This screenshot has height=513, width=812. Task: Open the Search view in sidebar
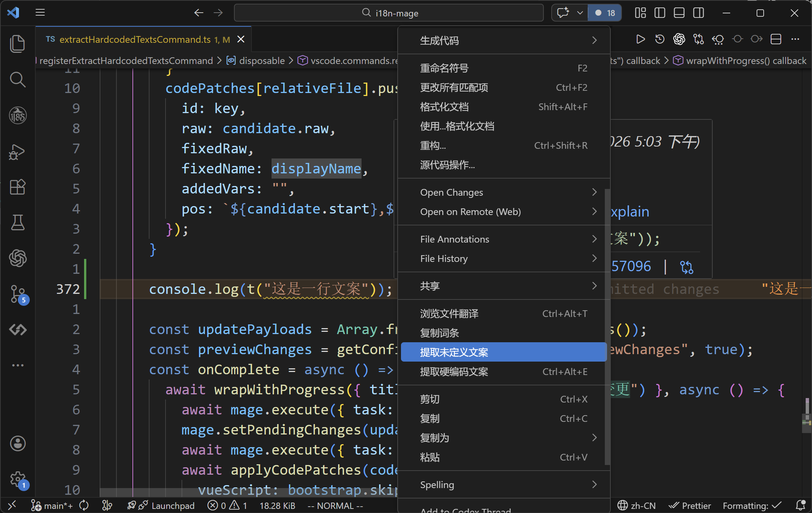(x=17, y=79)
